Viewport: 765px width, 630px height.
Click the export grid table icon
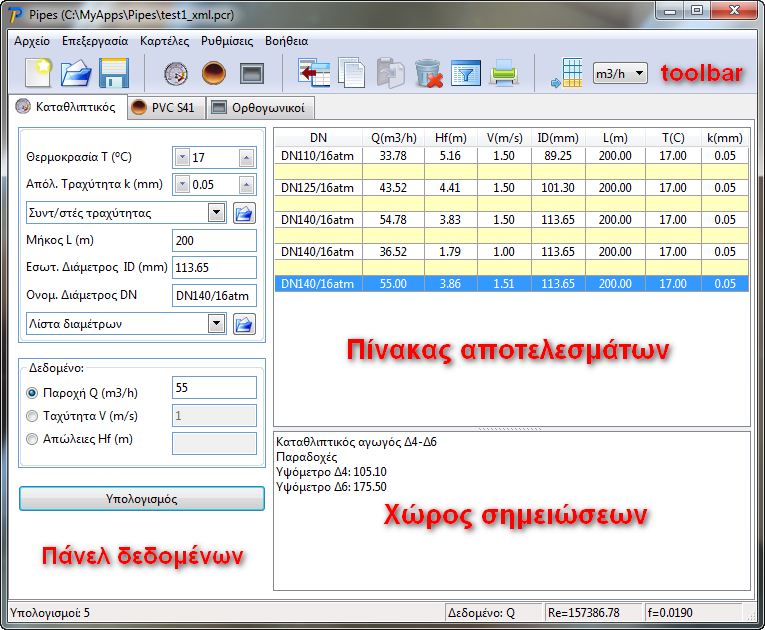pos(567,73)
